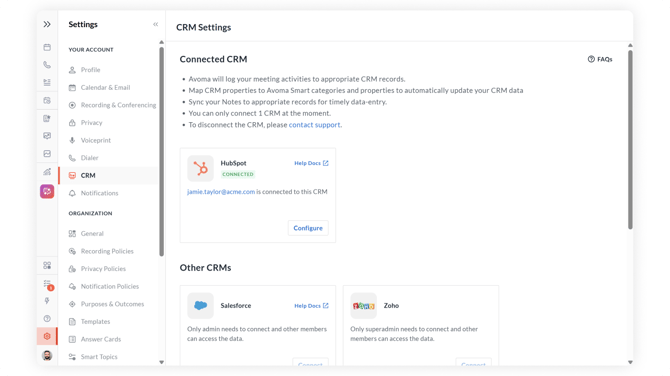Open the phone calls icon in left rail

[x=47, y=65]
